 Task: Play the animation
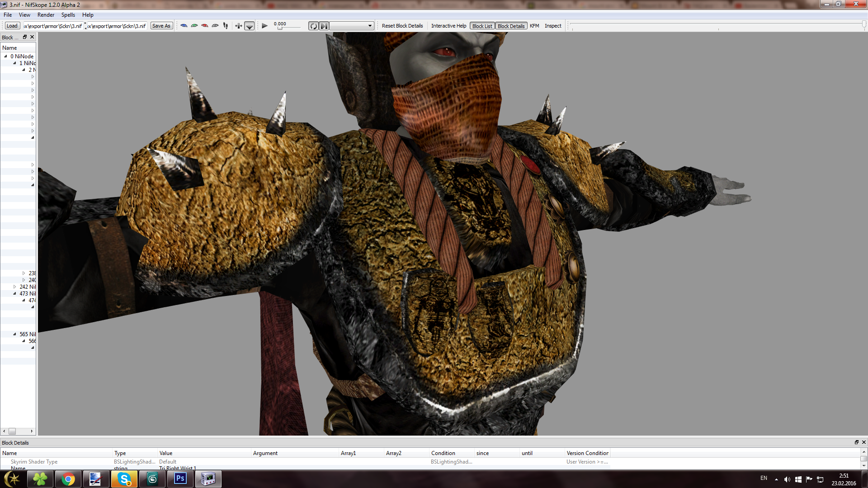[265, 26]
